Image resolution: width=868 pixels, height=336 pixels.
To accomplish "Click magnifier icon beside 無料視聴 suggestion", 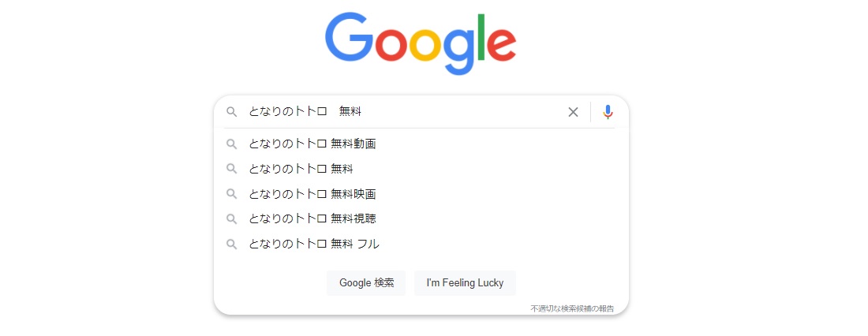I will click(231, 218).
